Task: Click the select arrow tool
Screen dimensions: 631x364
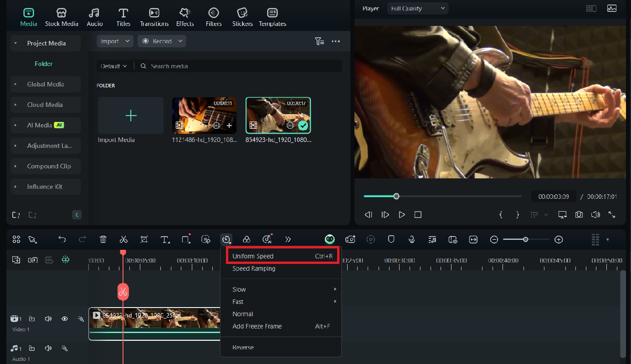Action: (x=32, y=239)
